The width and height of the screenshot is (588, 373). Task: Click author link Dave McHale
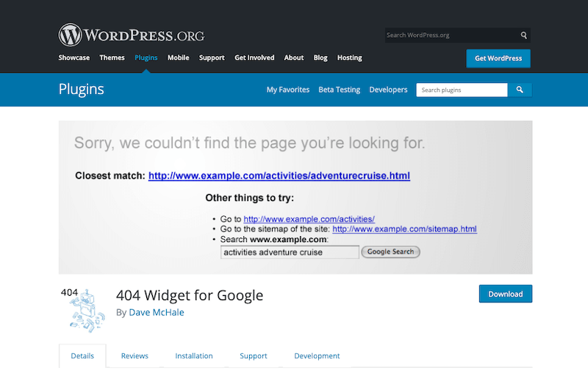(156, 313)
